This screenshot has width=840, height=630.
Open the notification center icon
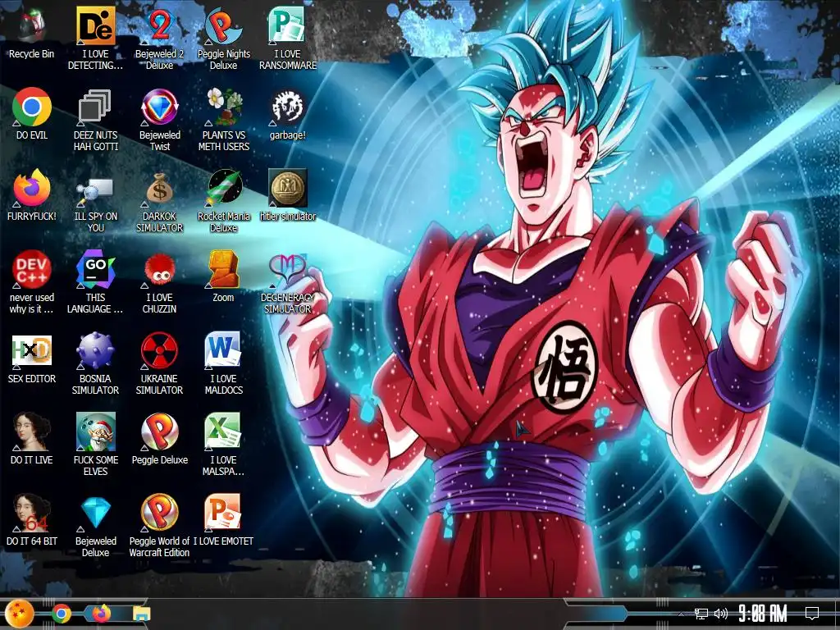tap(812, 614)
